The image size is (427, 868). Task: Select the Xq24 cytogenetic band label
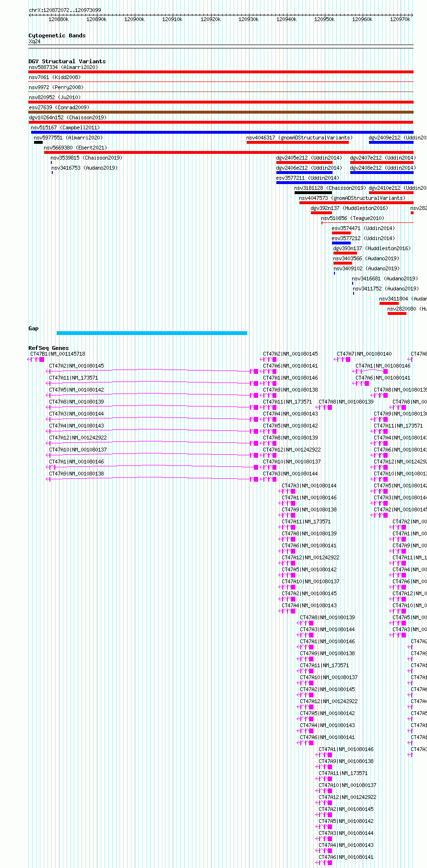[x=35, y=42]
